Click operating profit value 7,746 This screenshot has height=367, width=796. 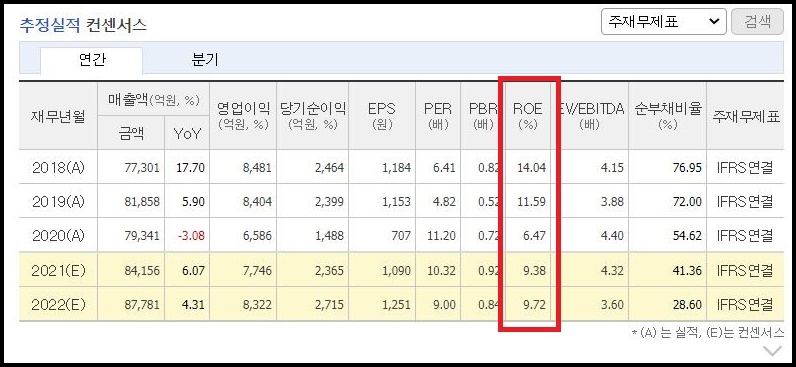[257, 271]
